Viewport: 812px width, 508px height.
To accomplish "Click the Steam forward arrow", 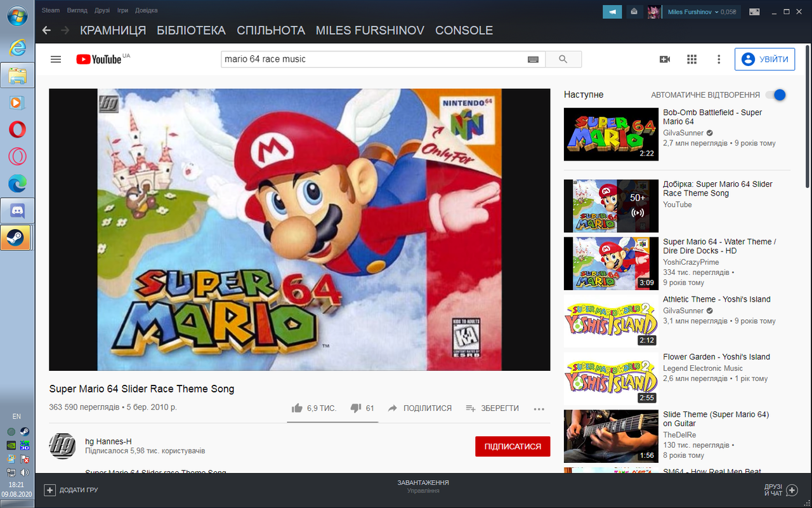I will 65,30.
